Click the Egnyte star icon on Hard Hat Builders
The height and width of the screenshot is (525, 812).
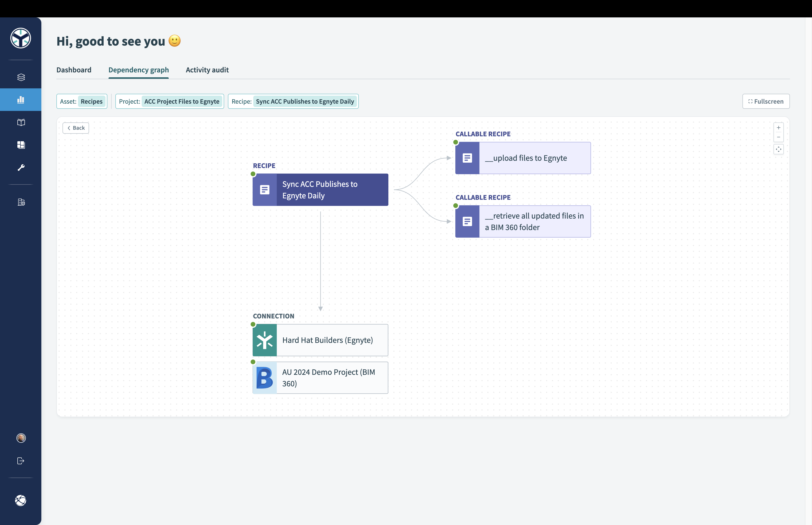tap(265, 340)
